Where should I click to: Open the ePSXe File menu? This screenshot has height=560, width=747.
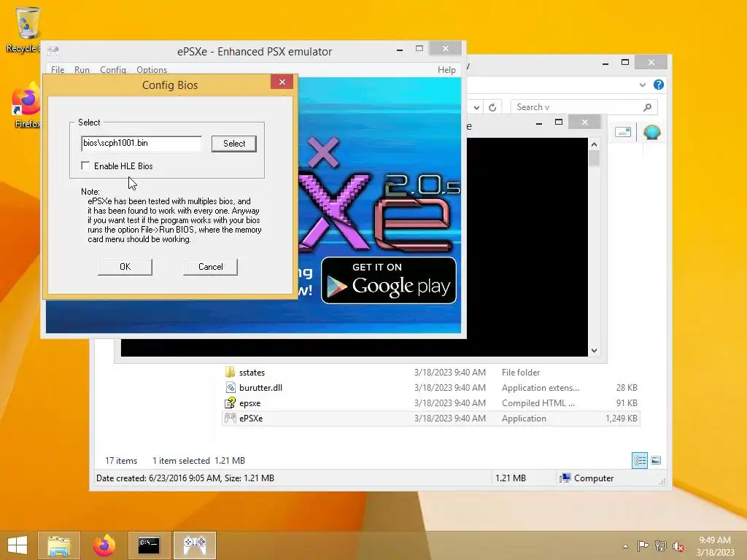click(x=58, y=69)
